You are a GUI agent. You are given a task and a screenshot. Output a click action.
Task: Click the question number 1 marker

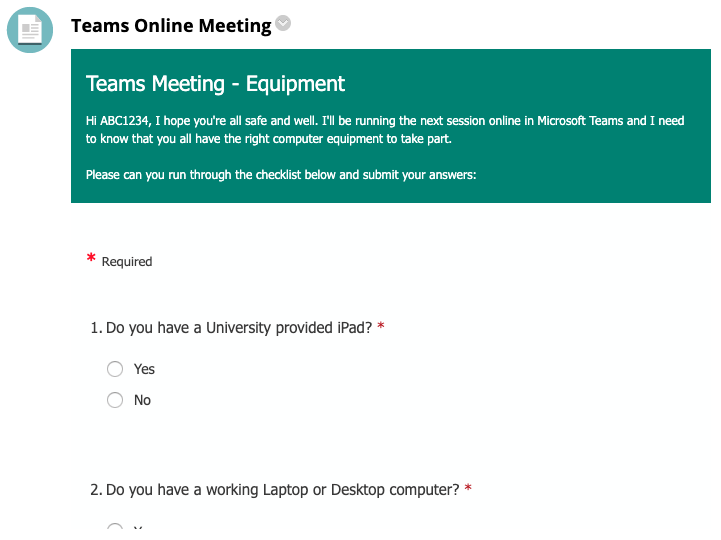coord(96,328)
